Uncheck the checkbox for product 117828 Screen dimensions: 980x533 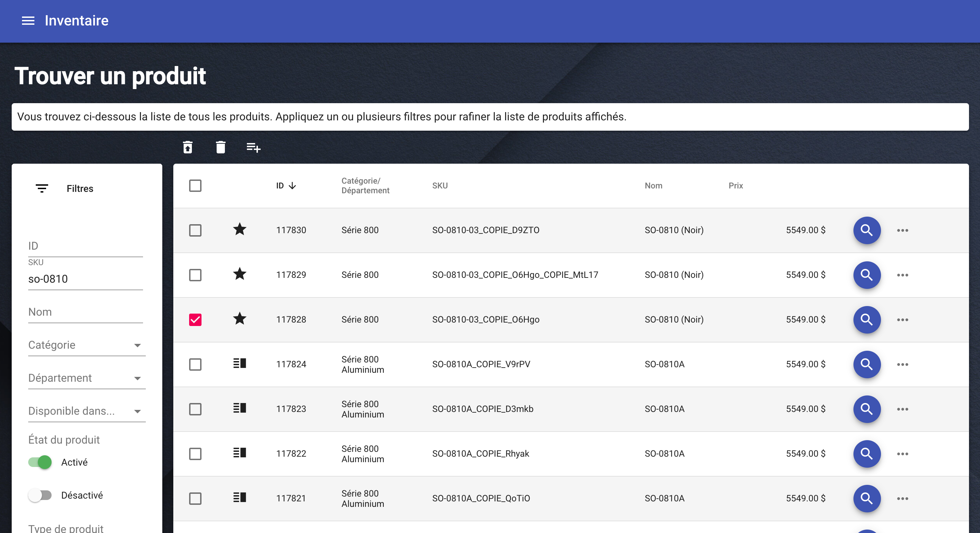tap(195, 319)
